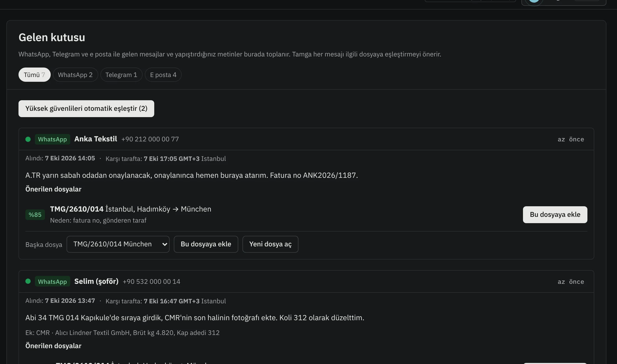Image resolution: width=617 pixels, height=364 pixels.
Task: Click Karşı tarafta: 7 Eki 17:05 GMT+3 Istanbul
Action: (166, 159)
